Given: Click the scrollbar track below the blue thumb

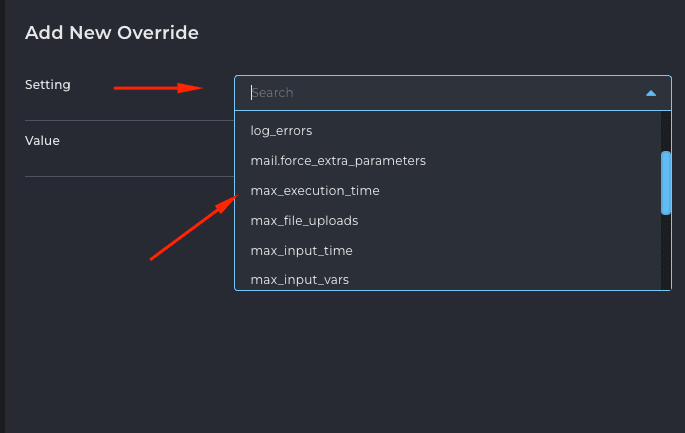Looking at the screenshot, I should pos(666,252).
